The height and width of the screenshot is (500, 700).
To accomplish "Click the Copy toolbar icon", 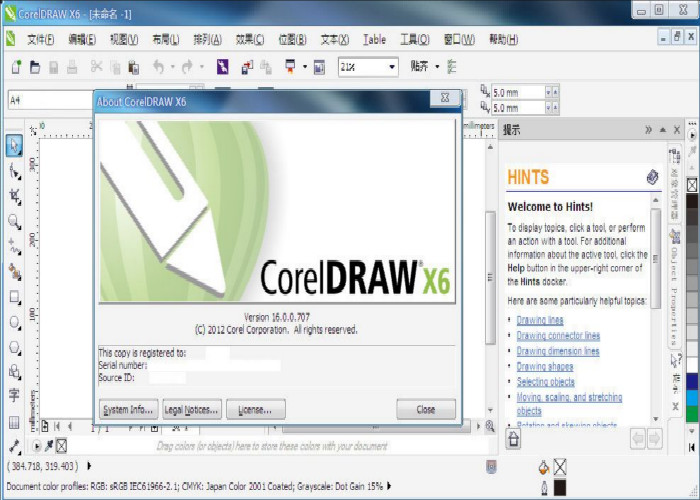I will tap(115, 67).
